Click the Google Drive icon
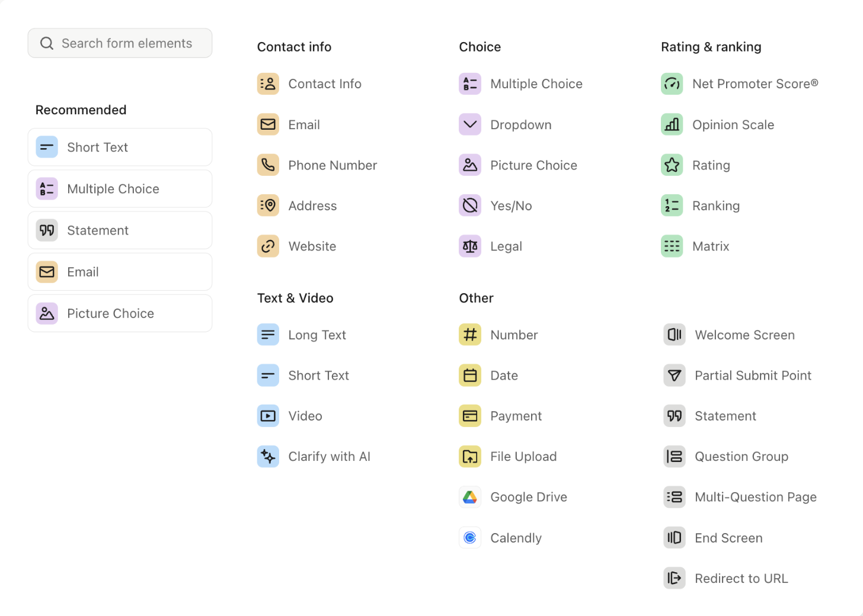 pos(470,497)
